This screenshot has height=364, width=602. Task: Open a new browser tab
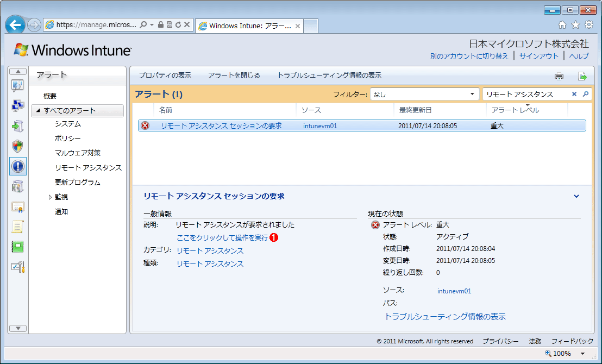click(x=311, y=26)
